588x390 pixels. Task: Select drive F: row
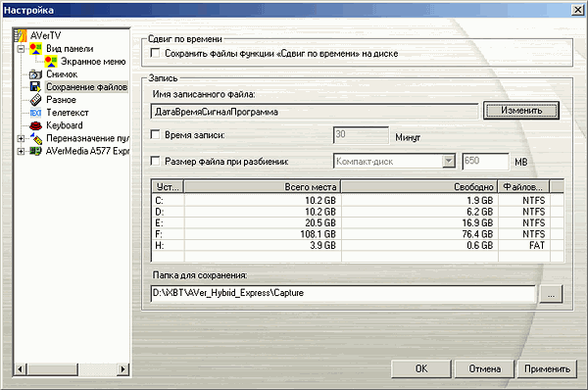[358, 234]
